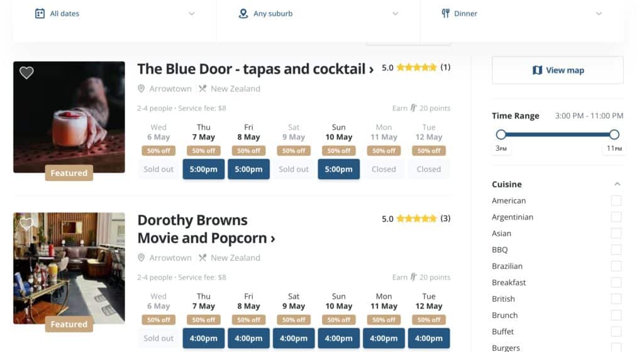This screenshot has height=352, width=644.
Task: Book Blue Door Fri 8 May 5:00pm
Action: pos(248,169)
